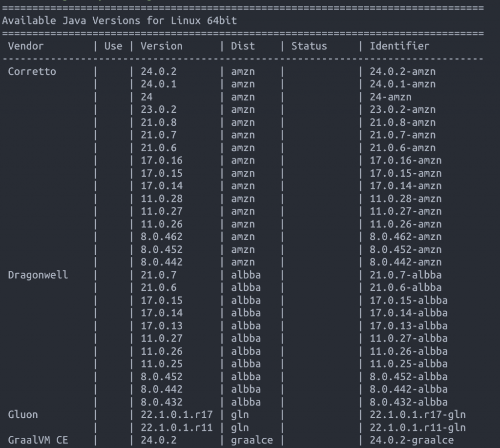This screenshot has height=448, width=500.
Task: Click identifier 8.0.442-albba
Action: click(x=409, y=389)
